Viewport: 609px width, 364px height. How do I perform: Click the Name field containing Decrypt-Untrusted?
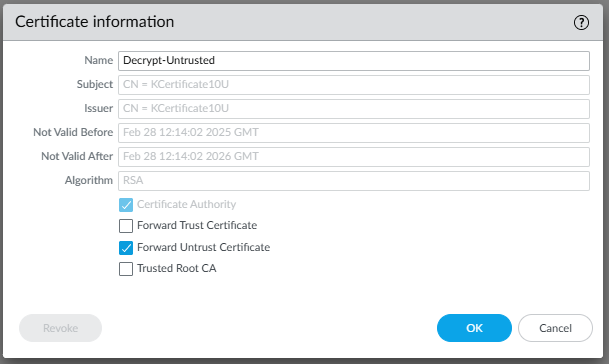point(354,61)
